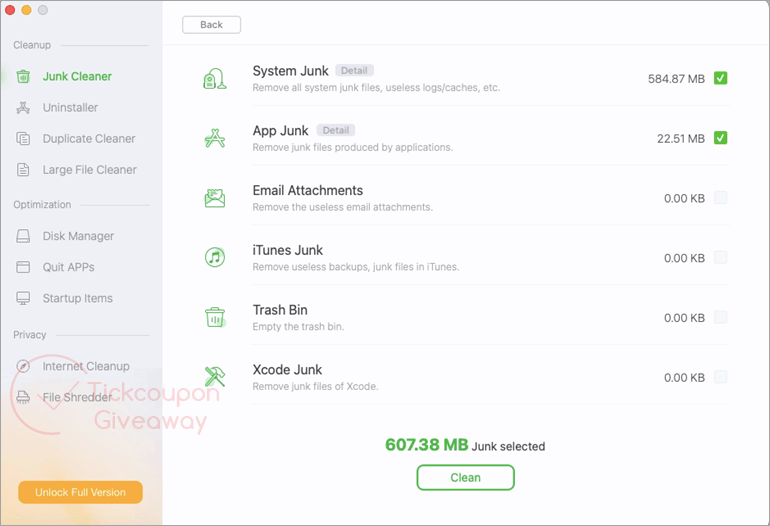
Task: Click 'Remove useless backups, junk files in iTunes.'
Action: (x=356, y=267)
